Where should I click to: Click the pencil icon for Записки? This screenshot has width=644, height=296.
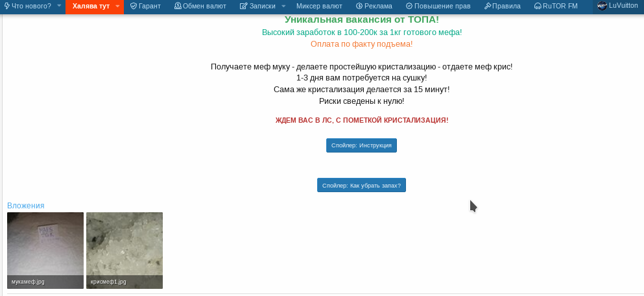tap(243, 6)
